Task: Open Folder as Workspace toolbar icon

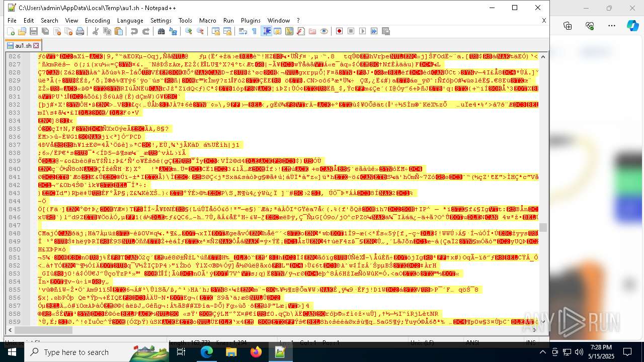Action: coord(312,31)
